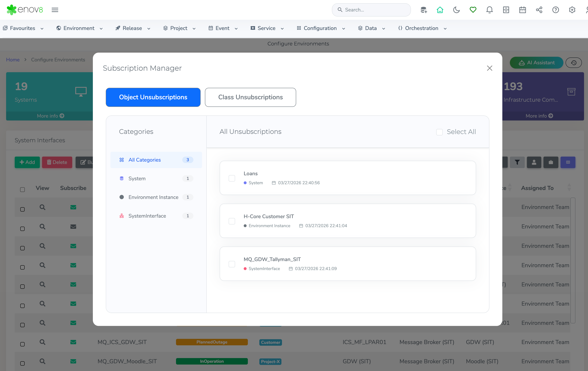Type a query in the Search field
The height and width of the screenshot is (371, 588).
371,10
